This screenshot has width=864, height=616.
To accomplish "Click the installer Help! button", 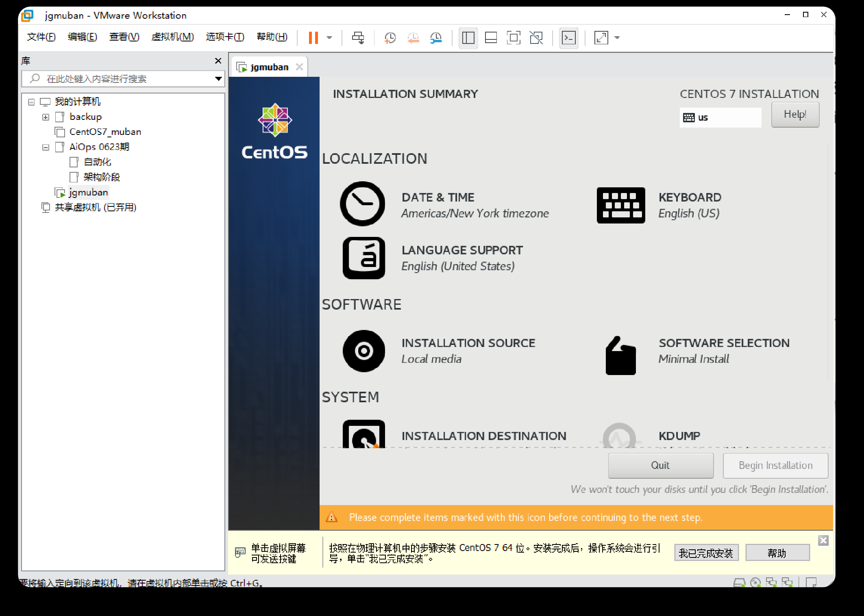I will pyautogui.click(x=795, y=115).
